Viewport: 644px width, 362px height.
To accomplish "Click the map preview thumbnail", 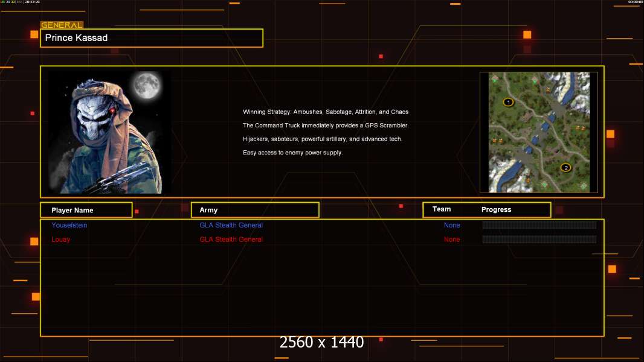I will click(539, 132).
